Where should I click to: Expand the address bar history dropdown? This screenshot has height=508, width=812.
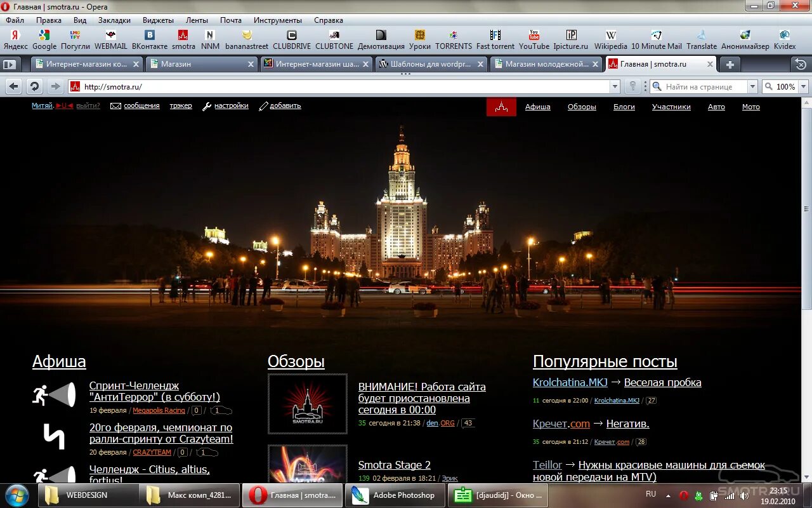[x=615, y=86]
